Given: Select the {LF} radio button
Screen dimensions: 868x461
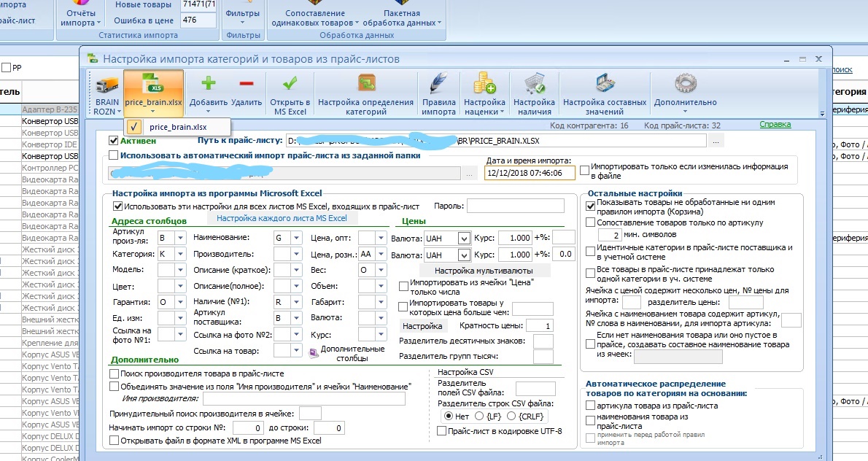Looking at the screenshot, I should tap(479, 417).
